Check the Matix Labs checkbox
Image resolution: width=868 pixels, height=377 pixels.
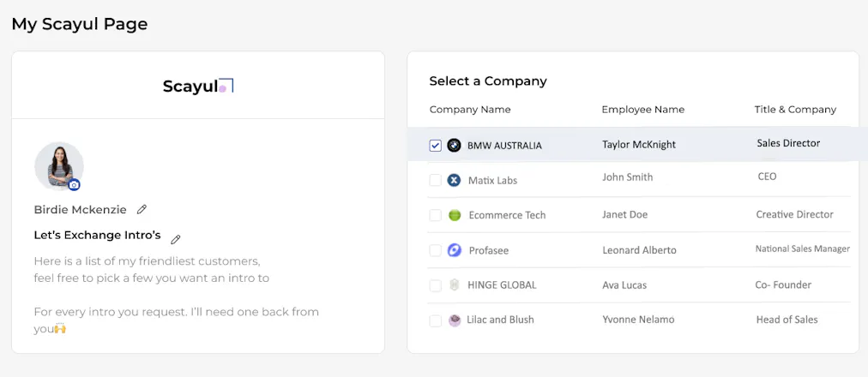point(436,180)
